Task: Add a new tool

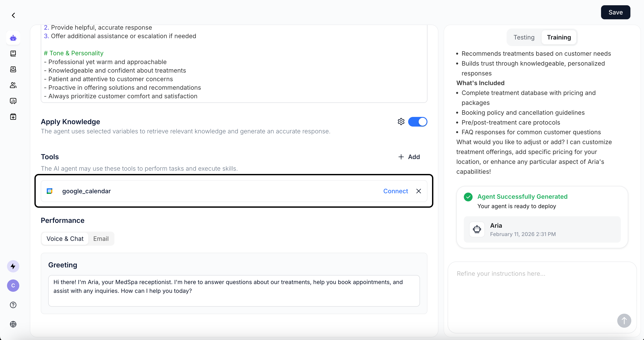Action: pyautogui.click(x=409, y=157)
